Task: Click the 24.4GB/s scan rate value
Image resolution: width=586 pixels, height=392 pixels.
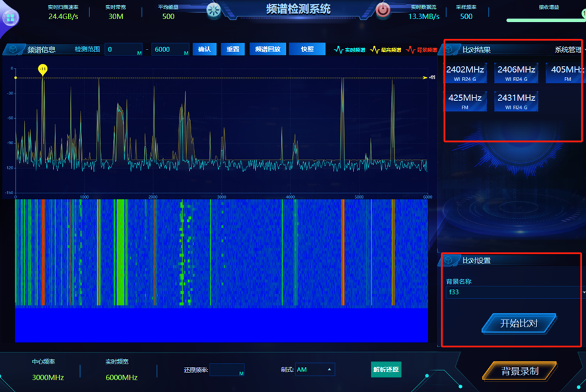Action: (x=63, y=16)
